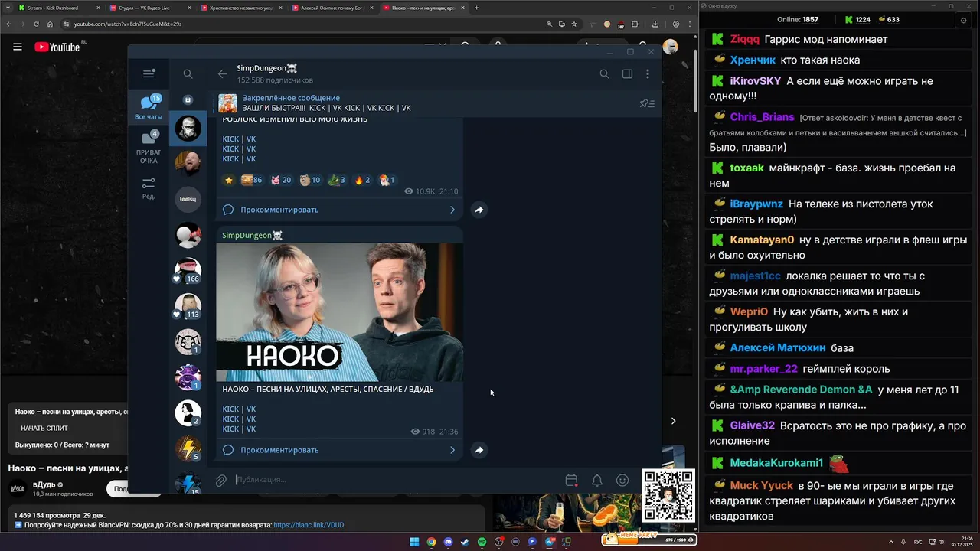Toggle the bear reaction with 10
The width and height of the screenshot is (980, 551).
point(310,180)
